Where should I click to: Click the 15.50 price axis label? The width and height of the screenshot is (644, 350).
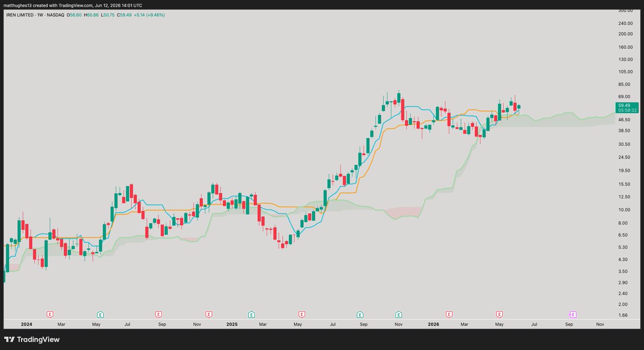point(624,184)
